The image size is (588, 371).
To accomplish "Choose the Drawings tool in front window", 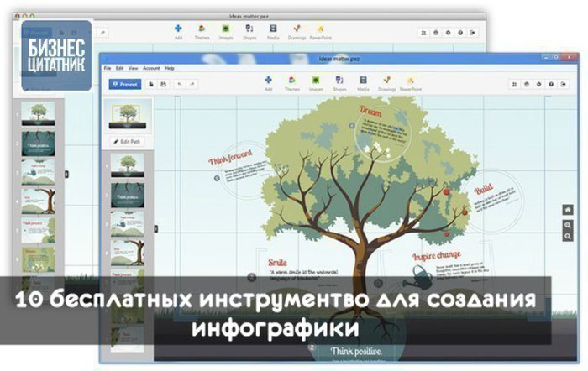I will coord(386,81).
